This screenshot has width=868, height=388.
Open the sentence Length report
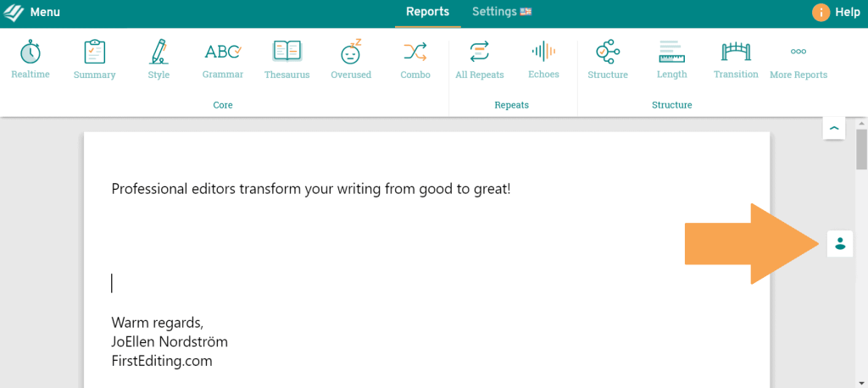tap(672, 53)
